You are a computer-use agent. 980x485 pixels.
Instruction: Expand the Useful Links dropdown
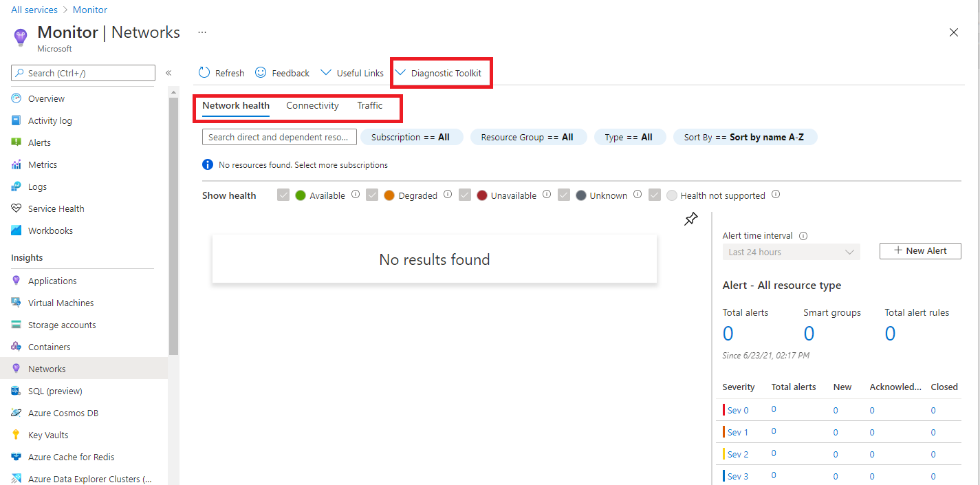click(351, 73)
